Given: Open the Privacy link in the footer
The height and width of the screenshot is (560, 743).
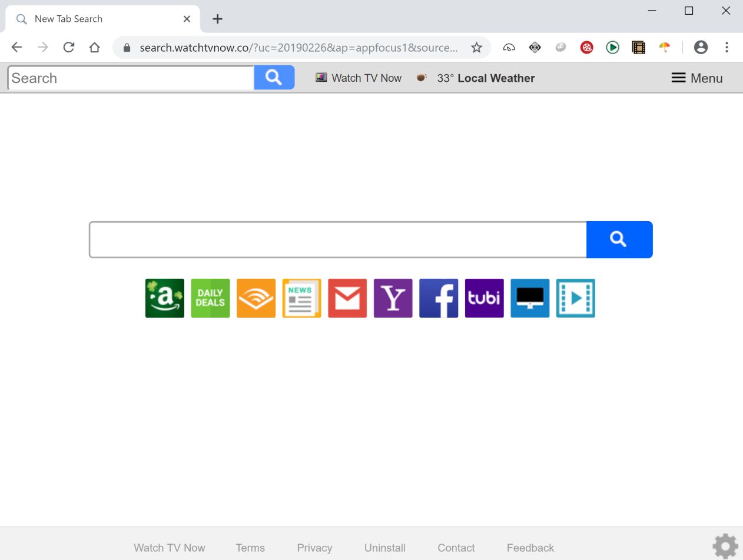Looking at the screenshot, I should [x=314, y=548].
